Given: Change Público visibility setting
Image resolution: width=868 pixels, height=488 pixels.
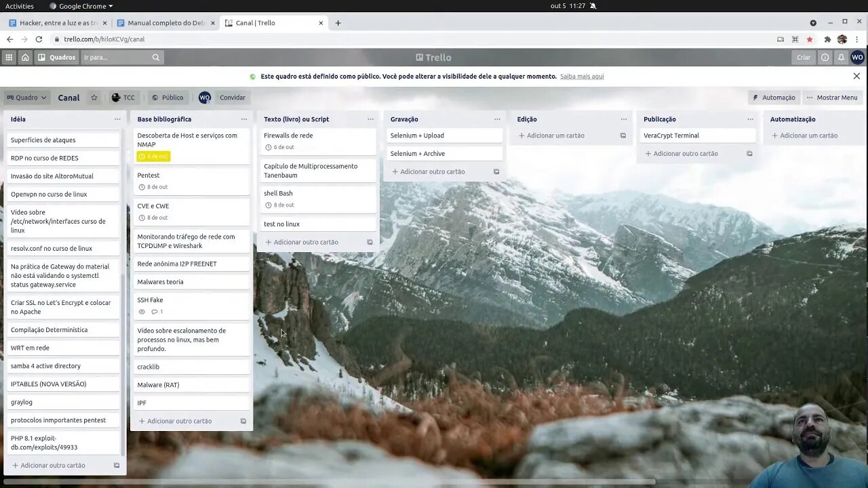Looking at the screenshot, I should click(167, 98).
